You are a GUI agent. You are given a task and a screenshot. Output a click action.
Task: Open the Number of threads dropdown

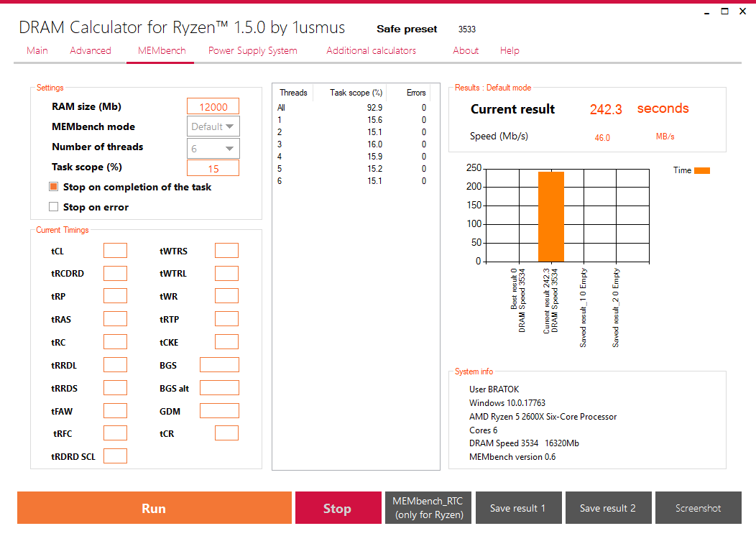coord(213,149)
